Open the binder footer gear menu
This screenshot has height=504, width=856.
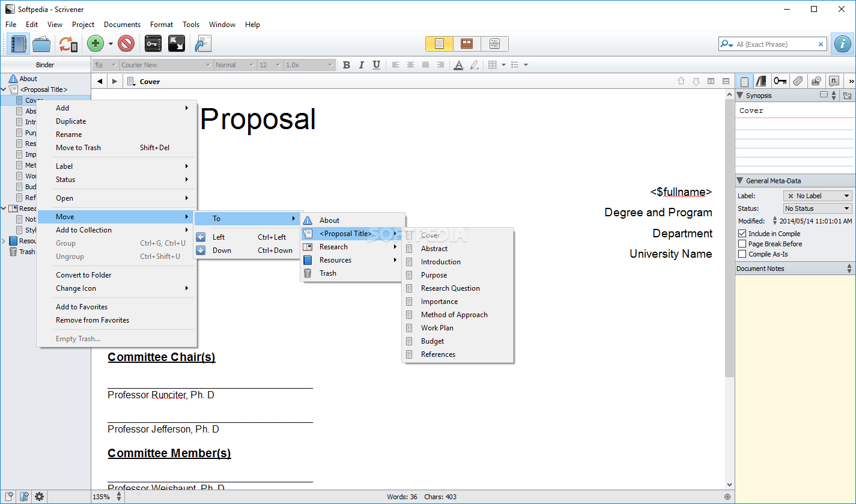(x=40, y=497)
